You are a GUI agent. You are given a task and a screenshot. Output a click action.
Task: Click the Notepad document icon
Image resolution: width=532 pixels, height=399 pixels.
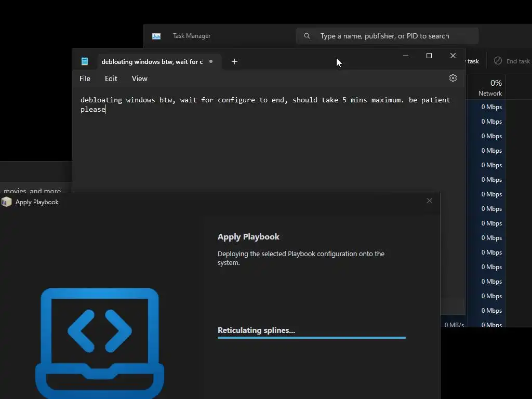coord(85,61)
